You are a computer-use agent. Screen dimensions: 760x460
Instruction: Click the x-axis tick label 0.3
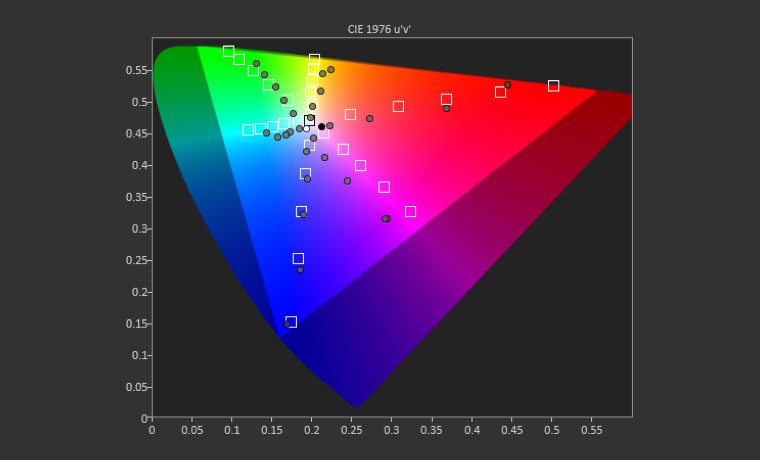[392, 430]
